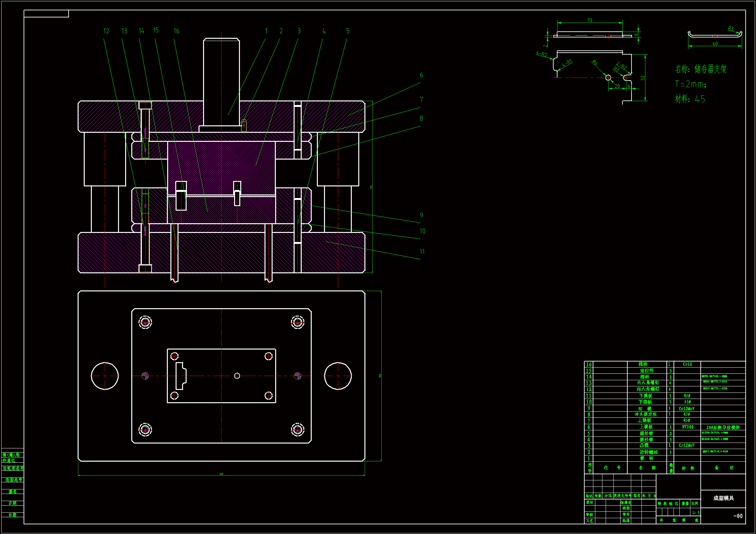This screenshot has width=756, height=534.
Task: Select HT200 material cell in parts list
Action: click(x=687, y=427)
